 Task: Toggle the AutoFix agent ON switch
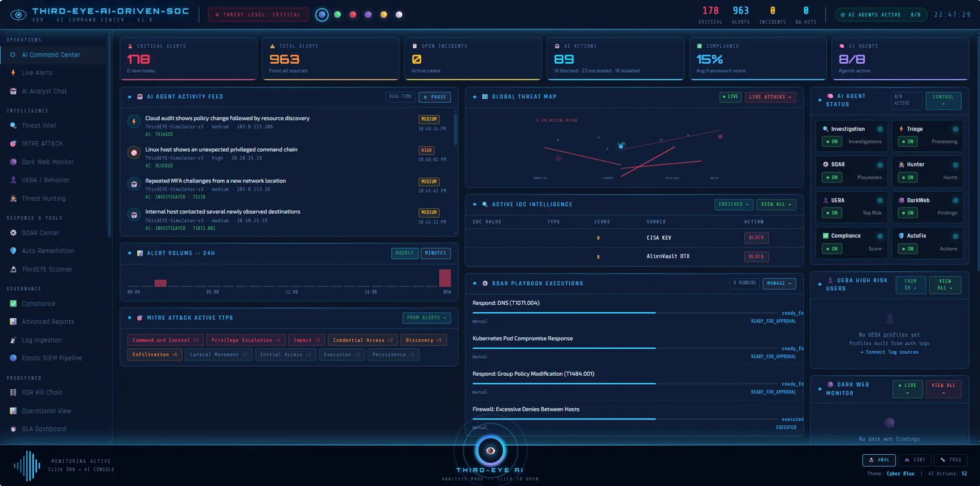click(x=907, y=249)
